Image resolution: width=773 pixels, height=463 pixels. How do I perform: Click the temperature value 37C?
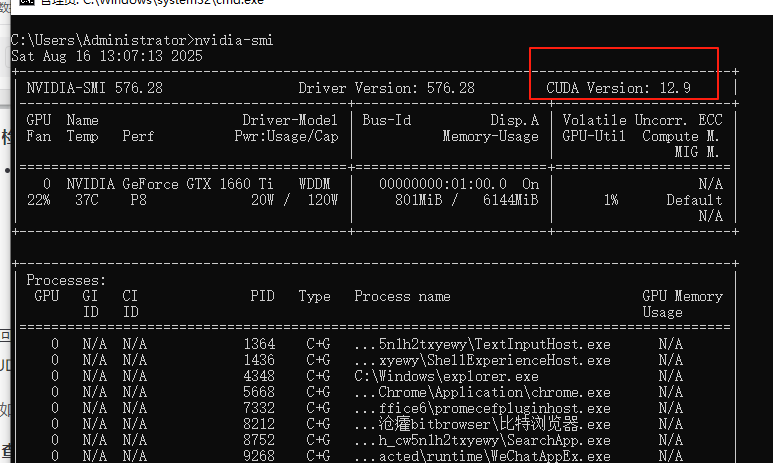(87, 200)
